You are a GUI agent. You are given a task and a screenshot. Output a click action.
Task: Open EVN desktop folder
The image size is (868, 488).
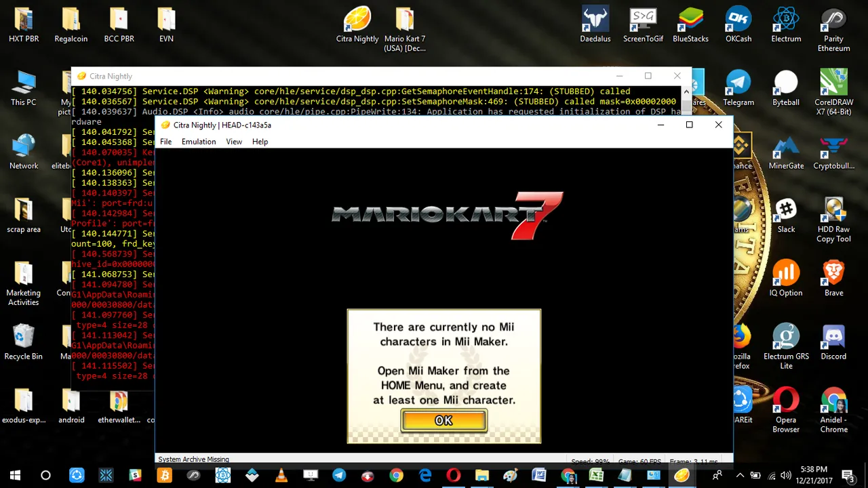(x=166, y=25)
